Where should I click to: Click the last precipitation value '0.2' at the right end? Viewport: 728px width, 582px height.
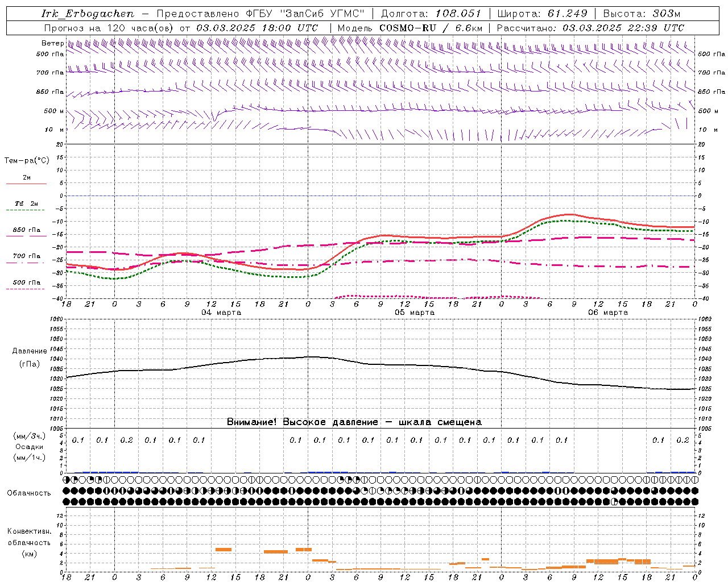tap(682, 440)
